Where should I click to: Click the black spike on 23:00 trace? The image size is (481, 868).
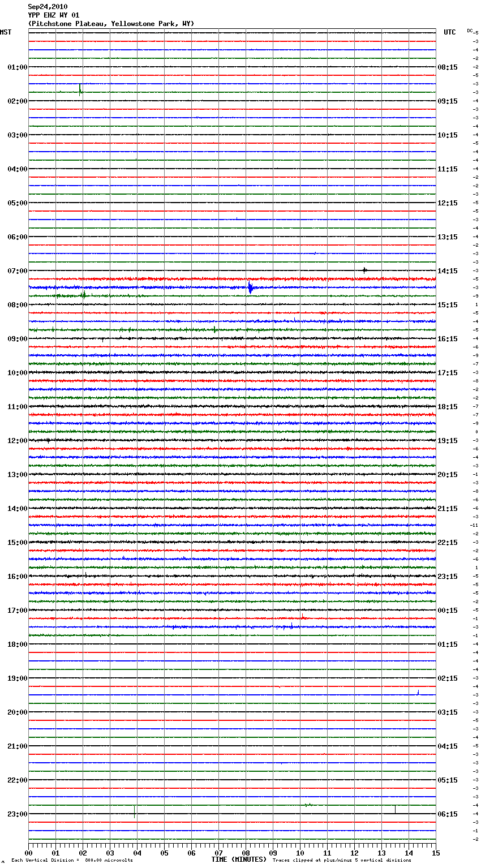click(x=135, y=812)
